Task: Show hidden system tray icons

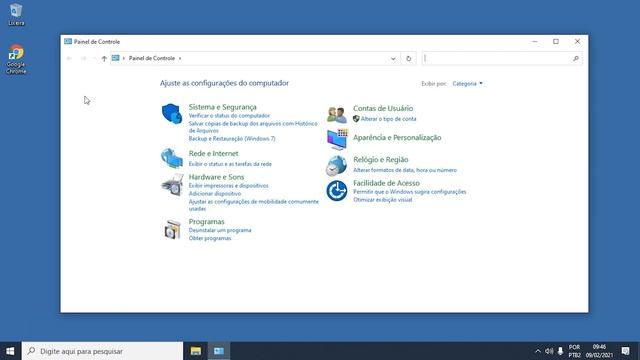Action: point(538,351)
